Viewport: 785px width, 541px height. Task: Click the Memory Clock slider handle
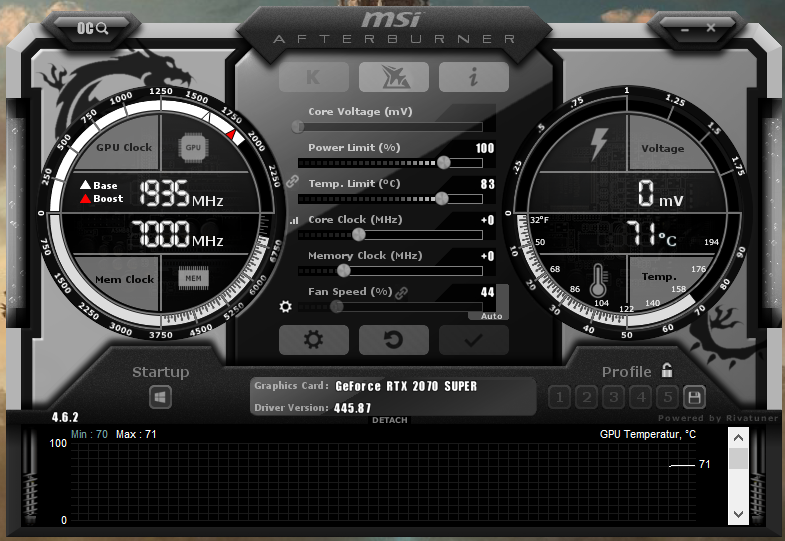click(x=343, y=270)
